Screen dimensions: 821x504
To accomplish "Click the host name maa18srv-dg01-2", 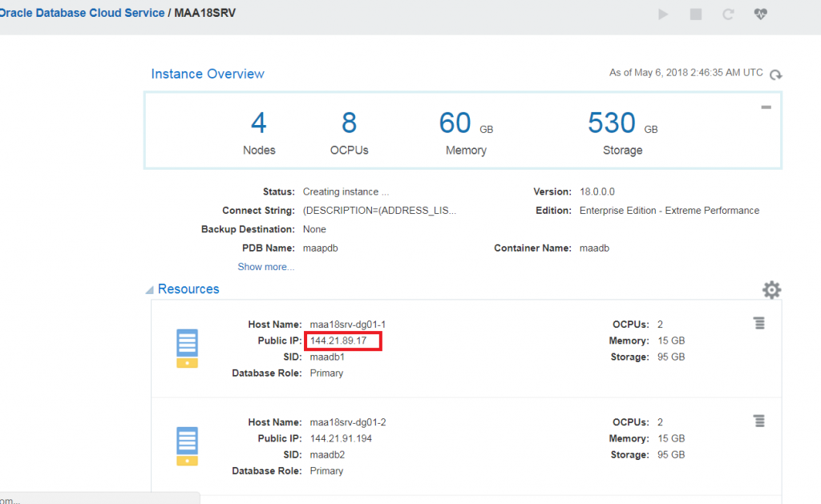I will (348, 422).
